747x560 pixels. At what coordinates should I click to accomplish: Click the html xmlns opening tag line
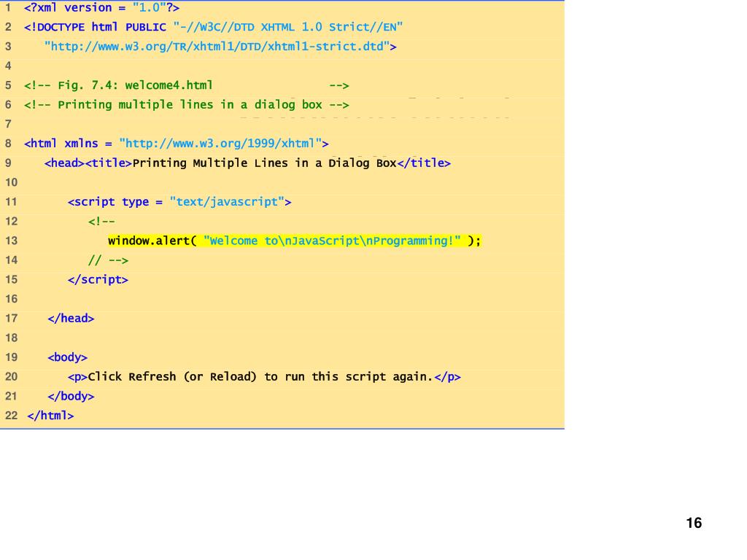tap(177, 144)
